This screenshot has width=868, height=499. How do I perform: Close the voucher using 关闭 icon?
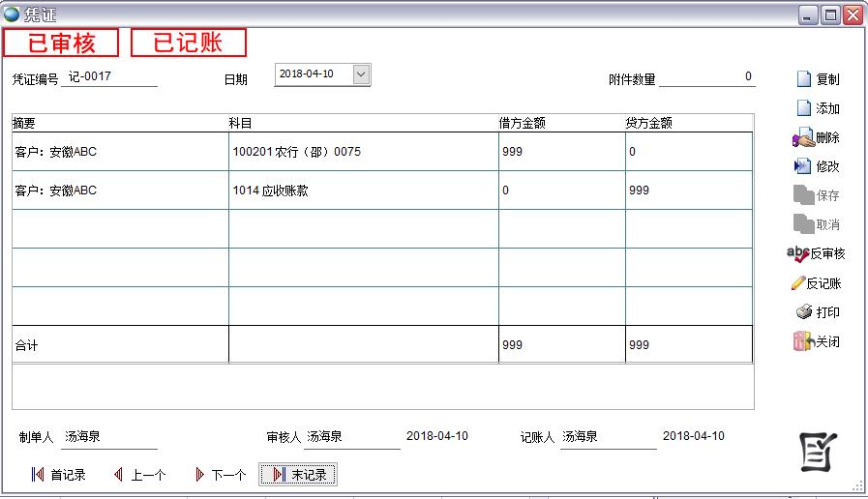pos(802,341)
